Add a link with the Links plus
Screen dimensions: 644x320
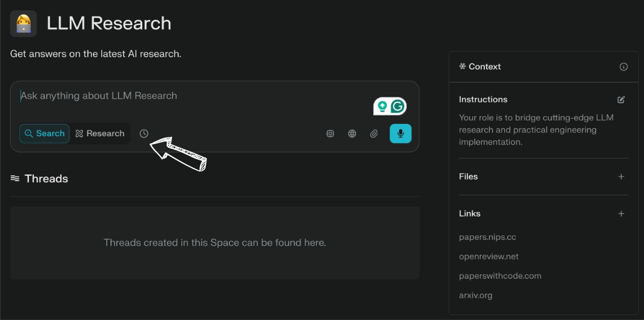coord(621,214)
